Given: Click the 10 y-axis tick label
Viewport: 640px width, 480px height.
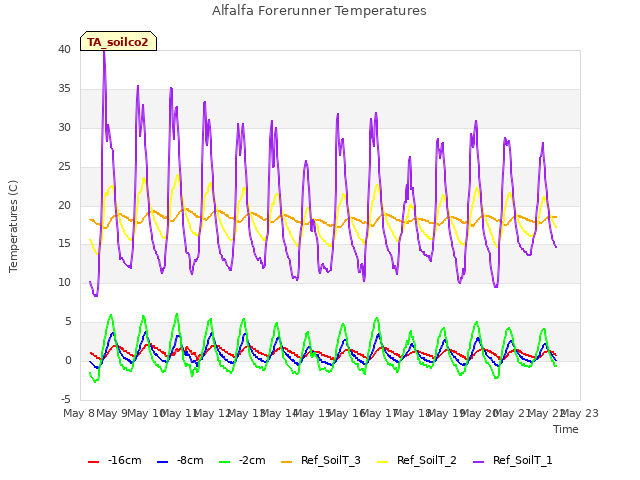Looking at the screenshot, I should pyautogui.click(x=64, y=282).
